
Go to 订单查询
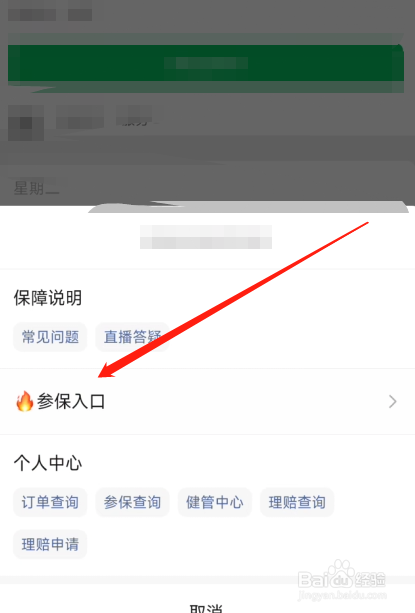click(50, 502)
